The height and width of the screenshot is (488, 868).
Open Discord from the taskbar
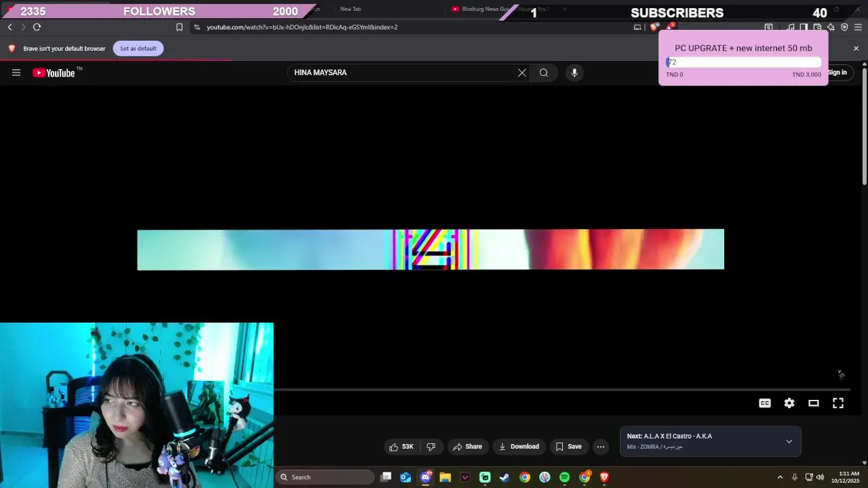(x=425, y=477)
